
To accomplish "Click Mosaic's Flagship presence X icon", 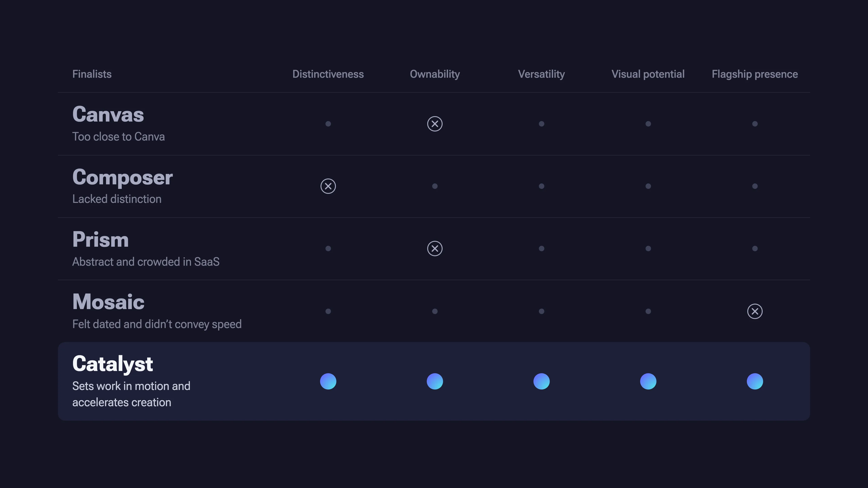I will click(x=755, y=311).
